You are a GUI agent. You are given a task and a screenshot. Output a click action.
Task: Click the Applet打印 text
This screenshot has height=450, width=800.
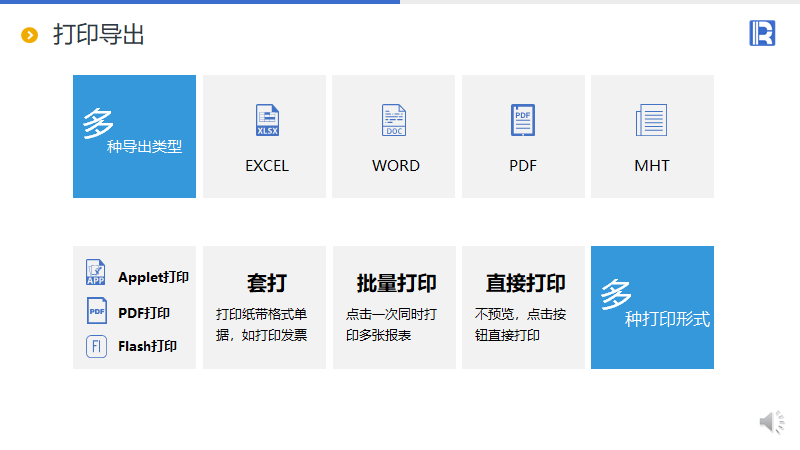(x=154, y=277)
